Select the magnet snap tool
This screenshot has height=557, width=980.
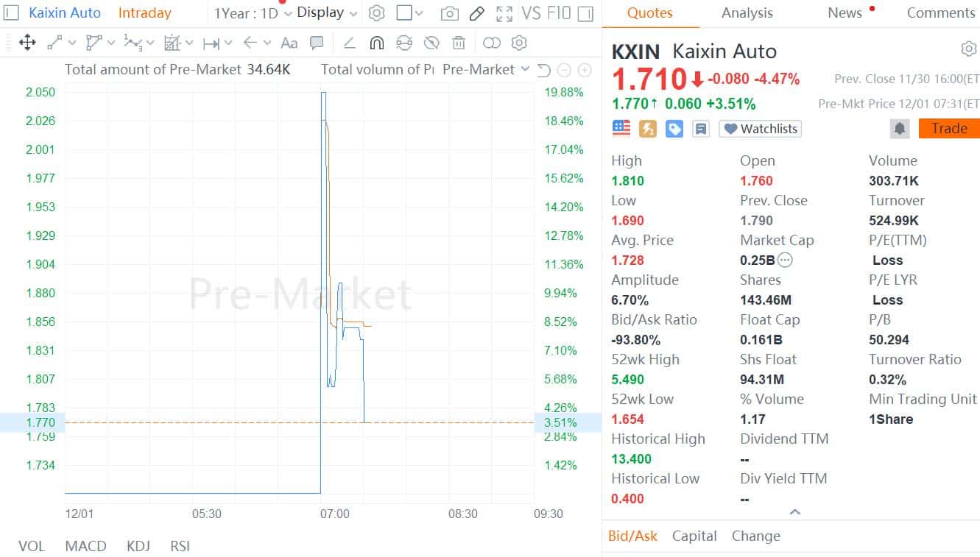click(376, 43)
